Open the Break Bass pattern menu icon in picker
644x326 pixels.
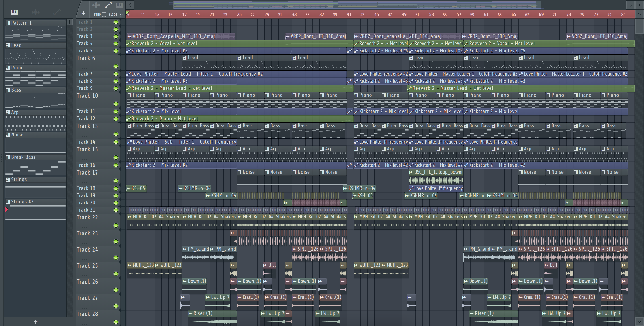(x=8, y=157)
